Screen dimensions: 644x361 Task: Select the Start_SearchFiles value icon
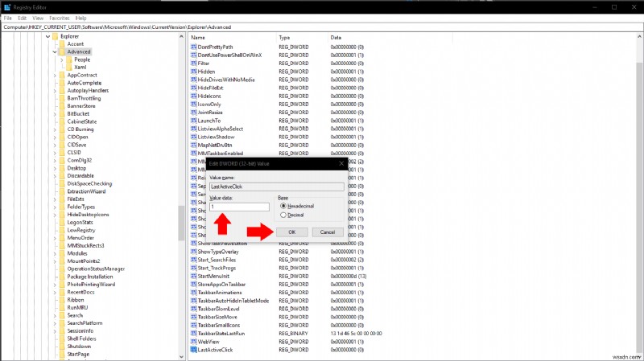point(194,260)
